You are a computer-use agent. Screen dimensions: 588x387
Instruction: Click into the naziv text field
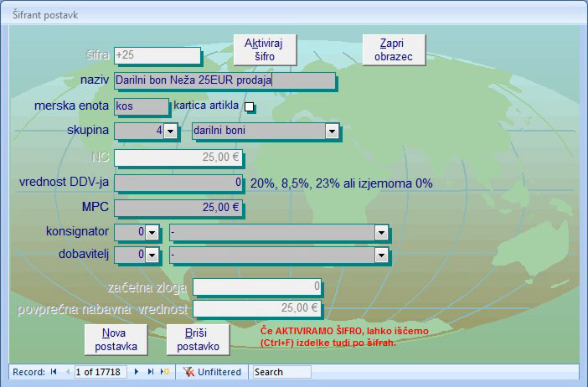point(224,81)
